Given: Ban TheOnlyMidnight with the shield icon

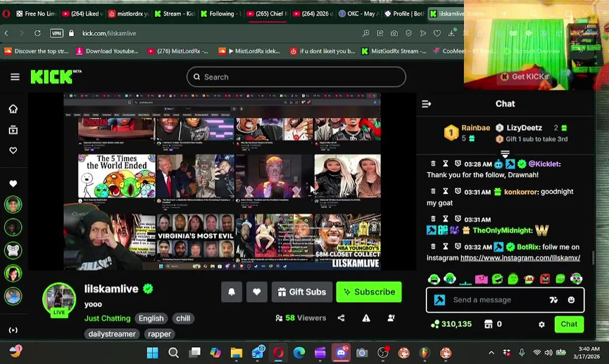Looking at the screenshot, I should (x=458, y=219).
